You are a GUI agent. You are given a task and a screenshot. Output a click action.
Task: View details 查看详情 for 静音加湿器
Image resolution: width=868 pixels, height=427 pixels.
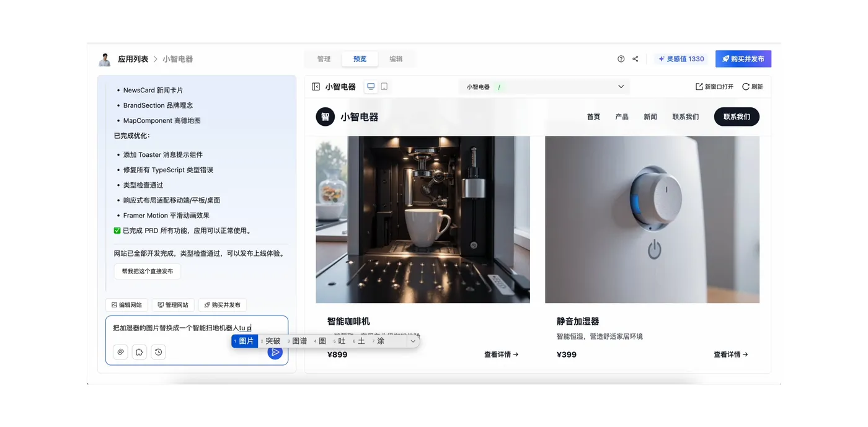click(730, 354)
